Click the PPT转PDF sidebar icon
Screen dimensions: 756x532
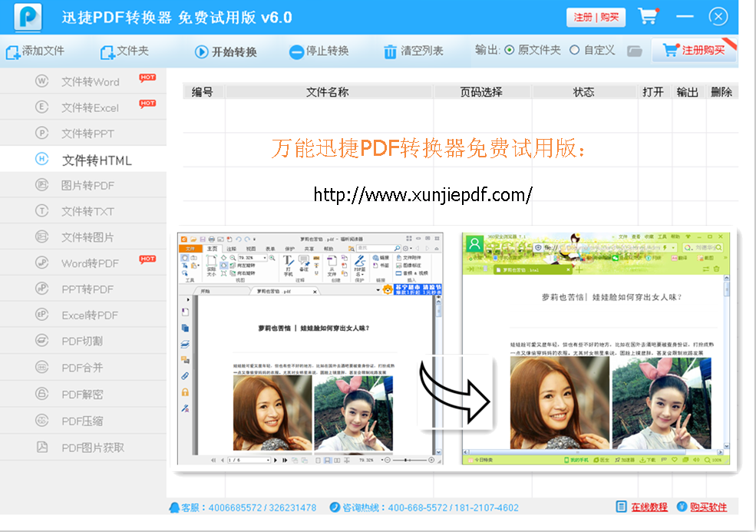coord(42,289)
